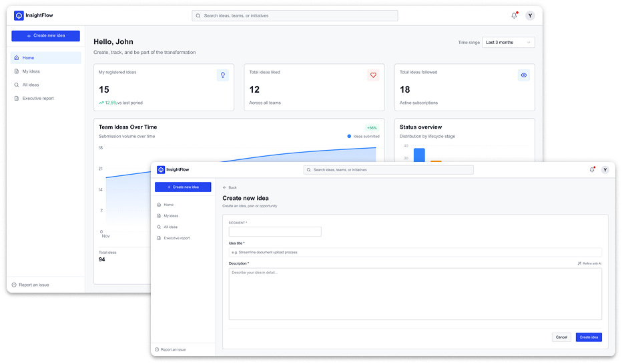The height and width of the screenshot is (364, 622).
Task: Click the Hello, John heading
Action: point(113,41)
